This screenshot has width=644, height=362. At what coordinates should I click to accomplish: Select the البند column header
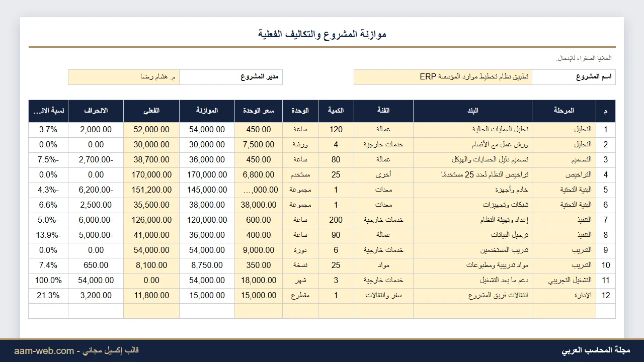(x=472, y=111)
